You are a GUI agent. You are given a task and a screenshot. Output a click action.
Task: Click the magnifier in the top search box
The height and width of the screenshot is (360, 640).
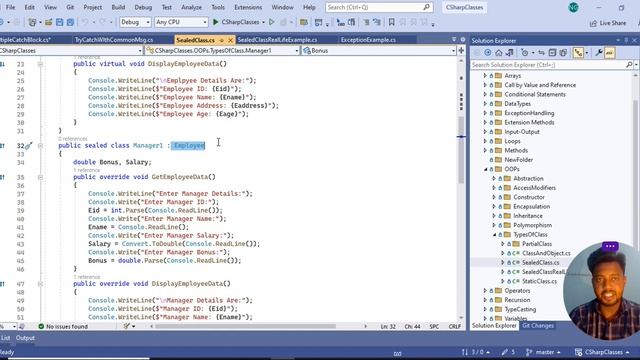[x=426, y=7]
